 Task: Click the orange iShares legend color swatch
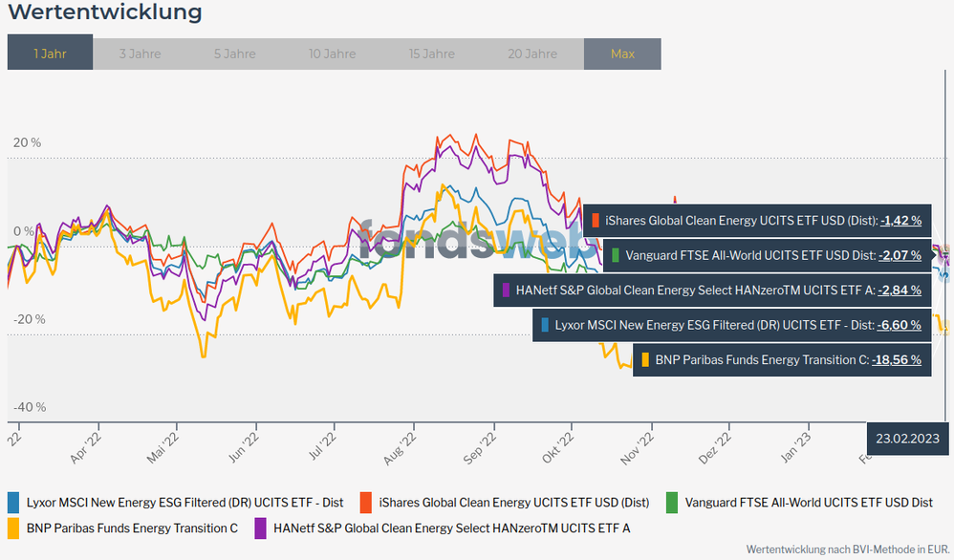366,502
